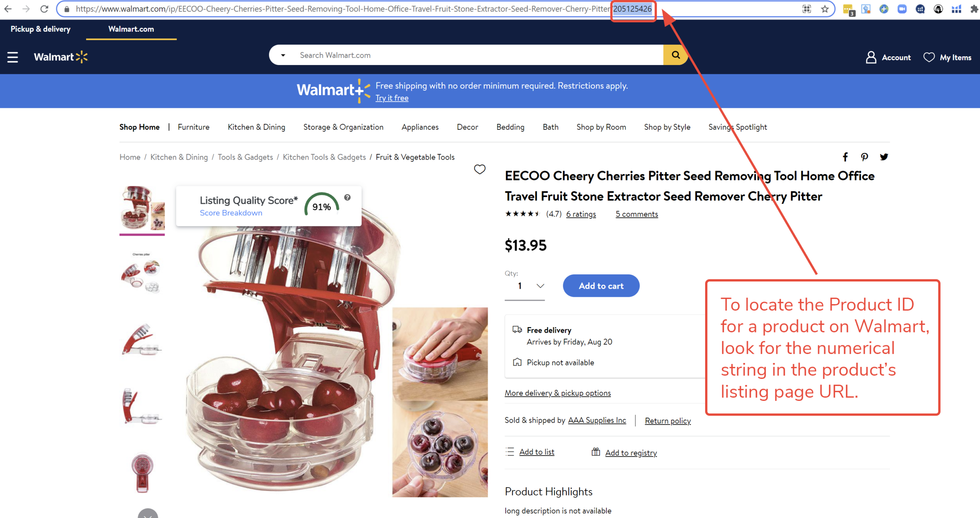
Task: Open the Walmart hamburger menu
Action: coord(13,57)
